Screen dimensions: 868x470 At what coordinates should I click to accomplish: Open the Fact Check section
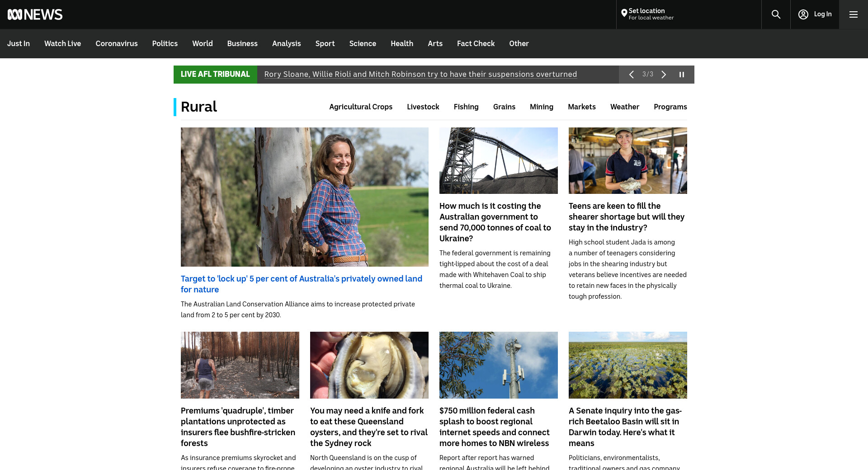pos(476,43)
